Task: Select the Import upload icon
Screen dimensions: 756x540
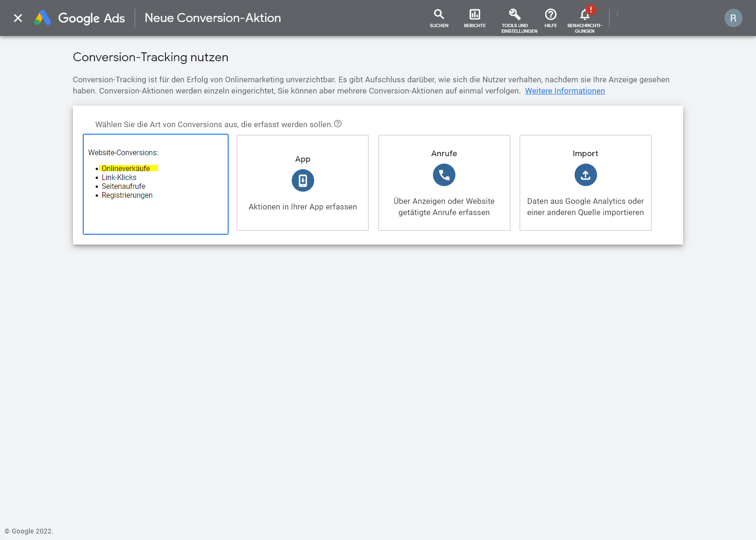Action: pos(585,175)
